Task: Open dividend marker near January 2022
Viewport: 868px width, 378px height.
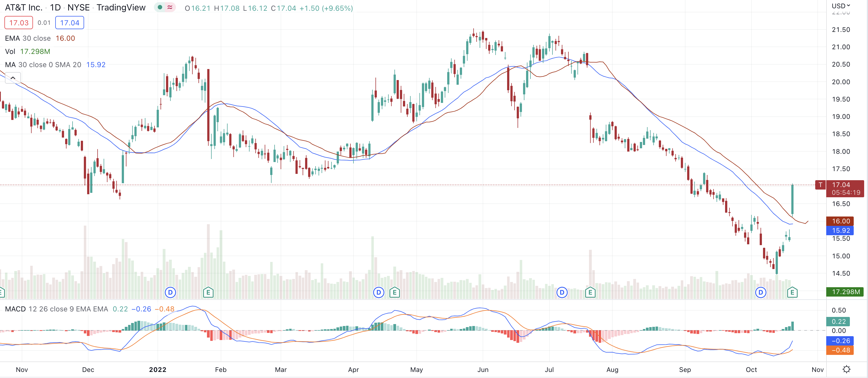Action: pyautogui.click(x=170, y=292)
